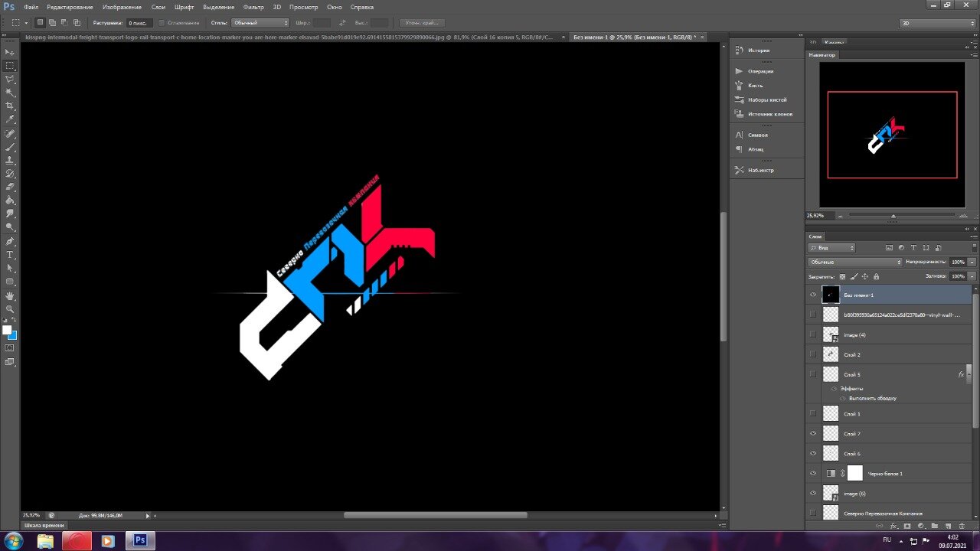Open the История panel

[758, 50]
